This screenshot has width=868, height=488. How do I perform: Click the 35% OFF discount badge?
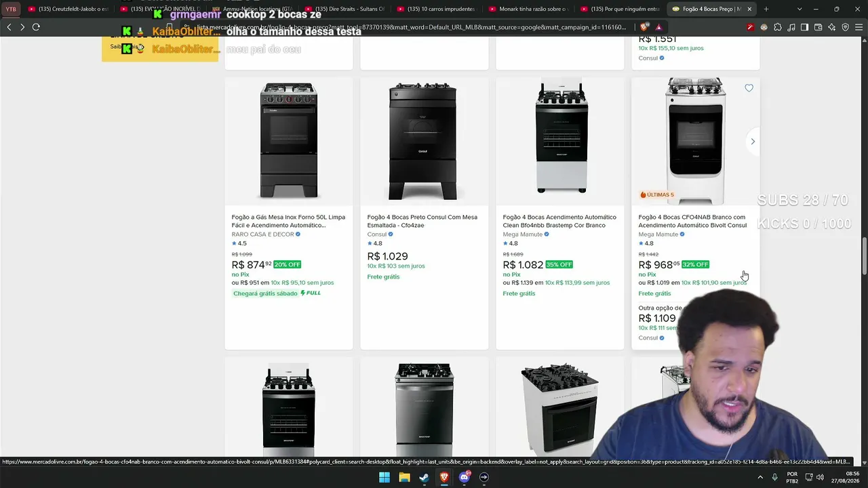pyautogui.click(x=559, y=264)
